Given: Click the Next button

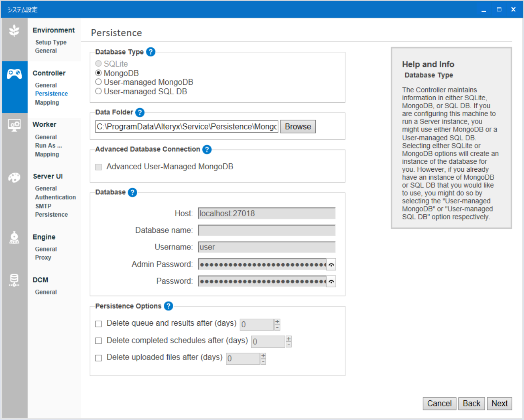Looking at the screenshot, I should (x=500, y=403).
